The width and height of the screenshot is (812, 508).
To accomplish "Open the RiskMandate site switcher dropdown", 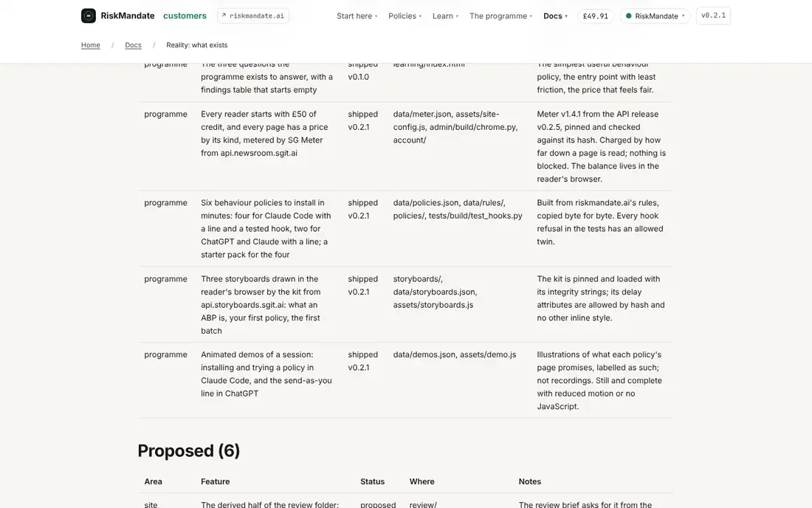I will coord(655,16).
